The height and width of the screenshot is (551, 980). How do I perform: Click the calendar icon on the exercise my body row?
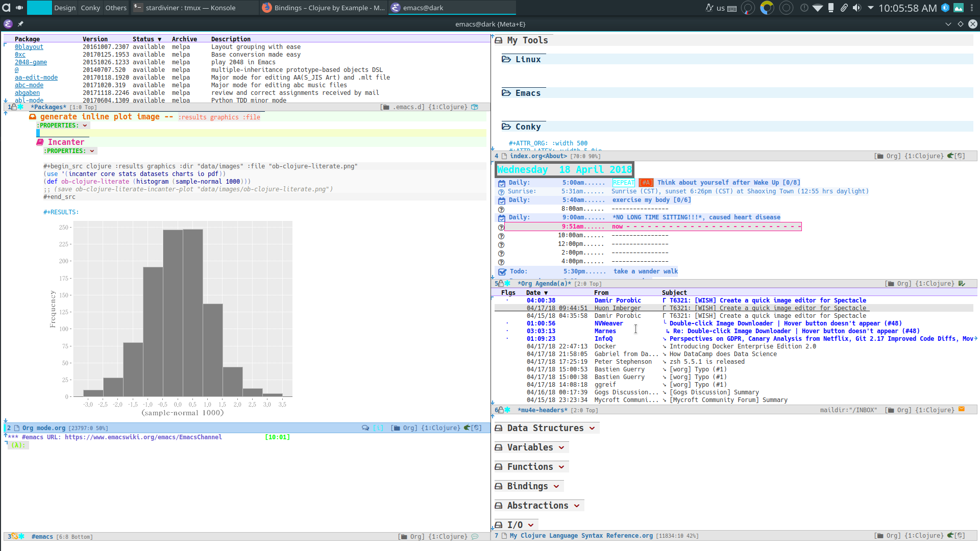coord(502,201)
